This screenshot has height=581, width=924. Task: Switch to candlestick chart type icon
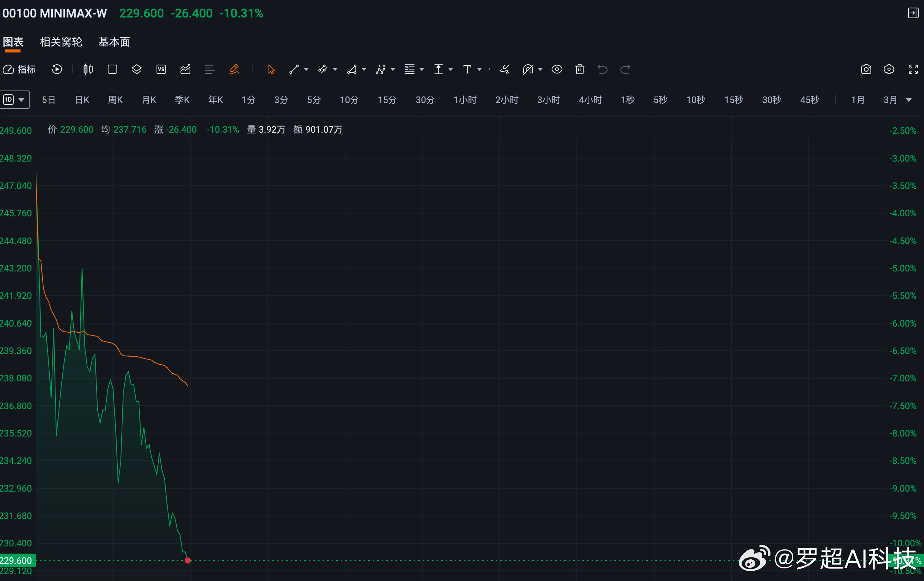88,69
